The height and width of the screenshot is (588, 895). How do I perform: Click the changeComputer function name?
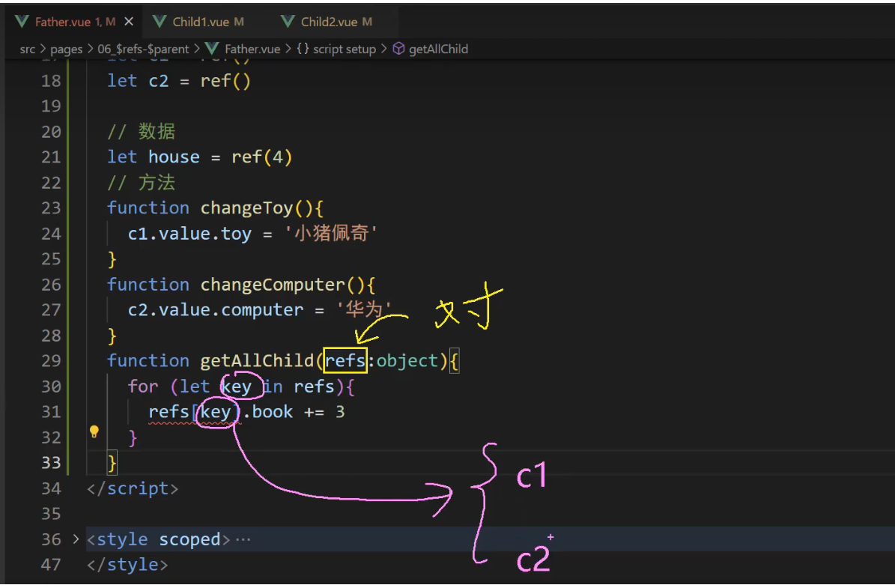click(273, 285)
